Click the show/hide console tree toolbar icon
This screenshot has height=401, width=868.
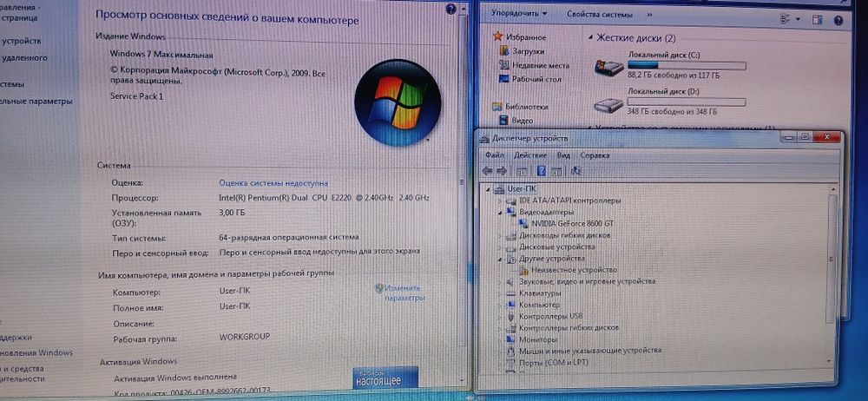pos(521,171)
